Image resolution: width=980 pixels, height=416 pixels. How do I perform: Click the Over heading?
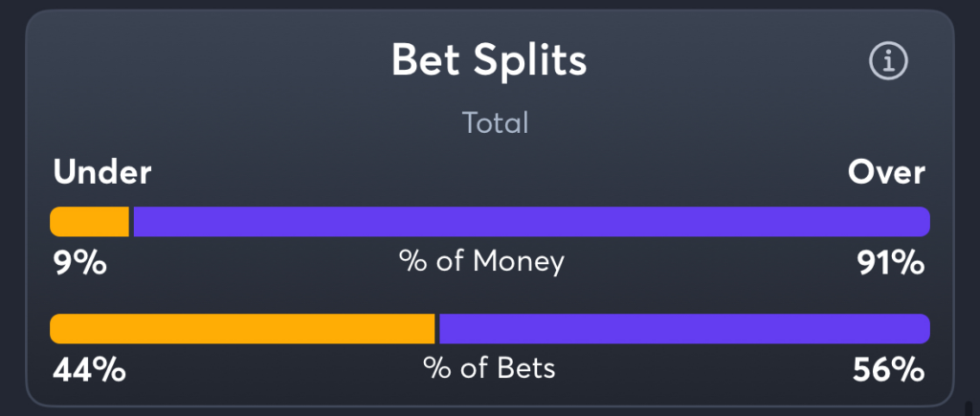[886, 173]
